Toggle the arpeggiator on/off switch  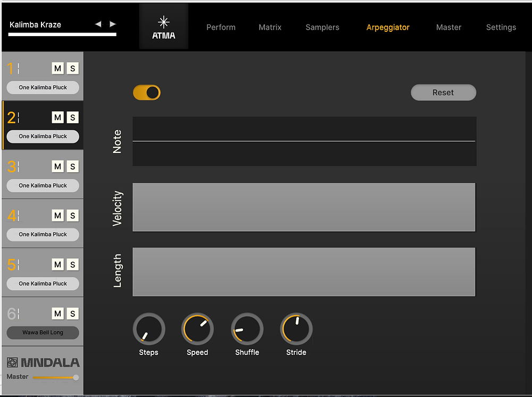[147, 92]
